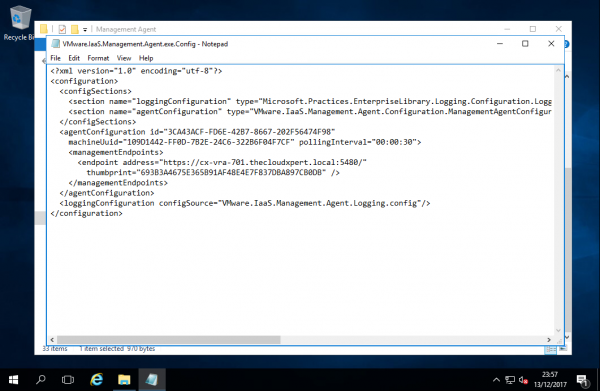The image size is (600, 391).
Task: Maximize the Notepad window
Action: (525, 44)
